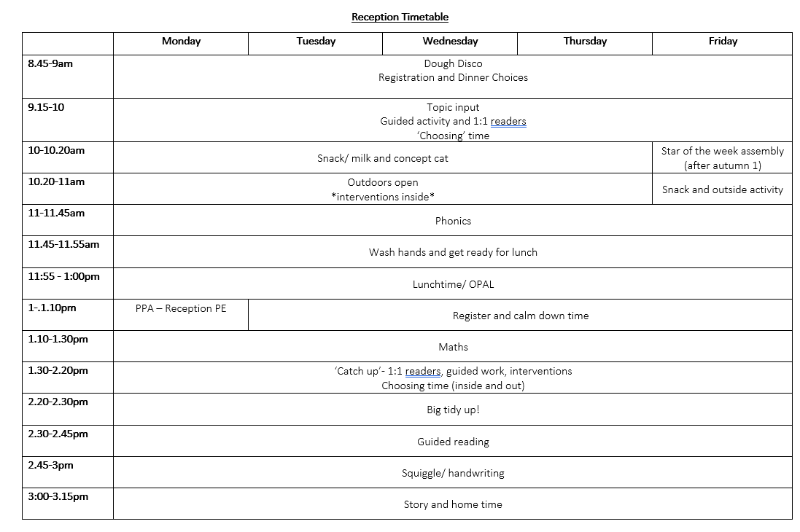
Task: Select the 'Star of the week assembly' cell
Action: click(x=723, y=158)
